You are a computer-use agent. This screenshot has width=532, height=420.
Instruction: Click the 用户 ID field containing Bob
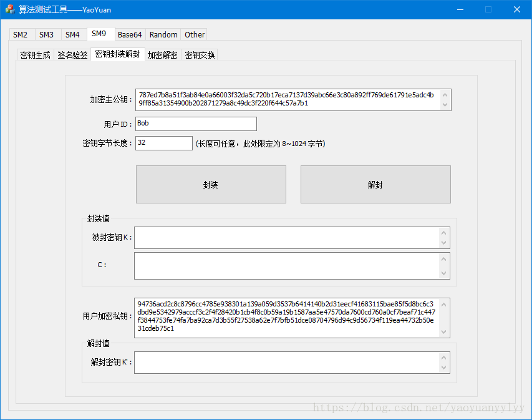pos(196,124)
